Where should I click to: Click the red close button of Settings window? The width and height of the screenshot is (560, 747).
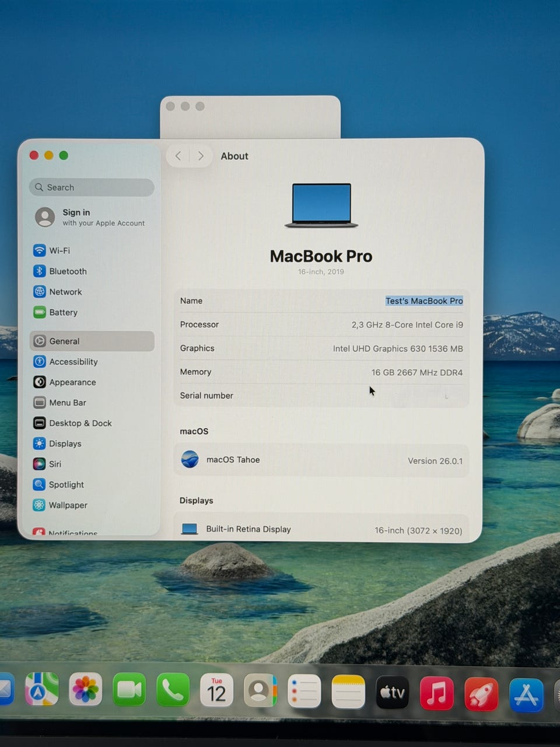(34, 155)
